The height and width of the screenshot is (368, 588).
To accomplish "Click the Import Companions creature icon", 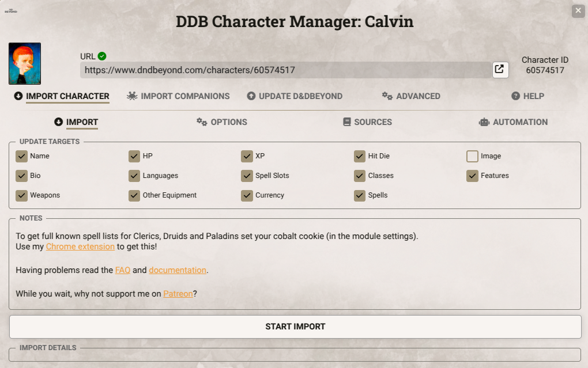I will [x=132, y=96].
